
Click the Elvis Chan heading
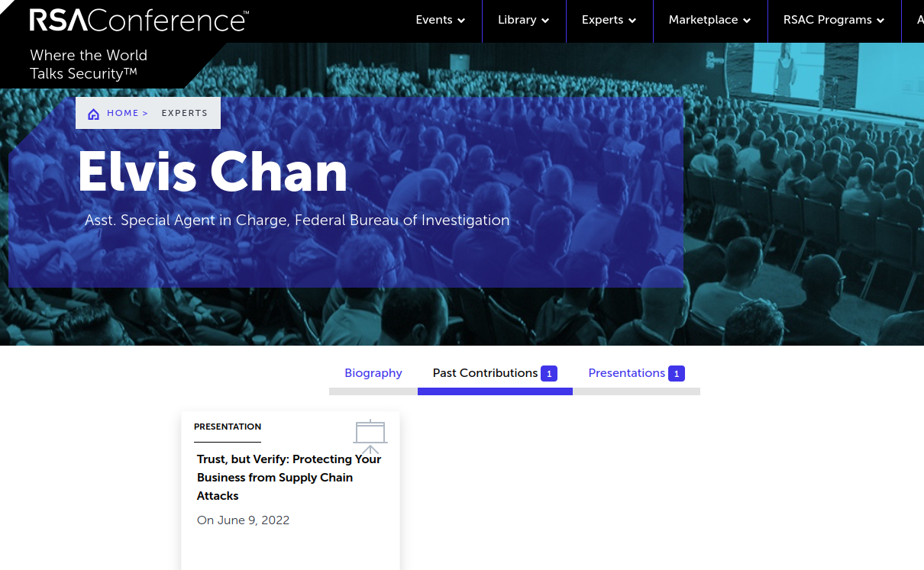tap(212, 172)
